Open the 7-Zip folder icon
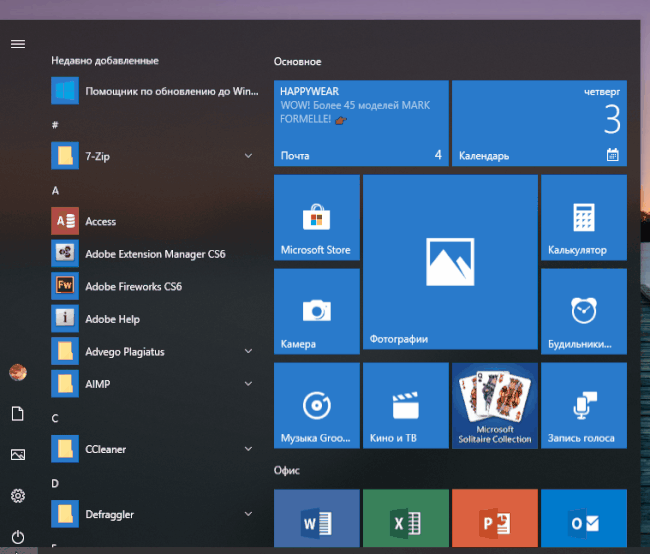 [65, 156]
